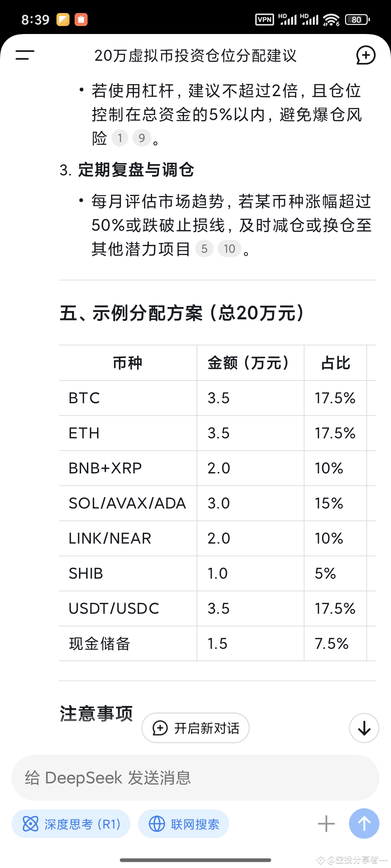Toggle the 深度思考 (R1) mode

coord(71,824)
